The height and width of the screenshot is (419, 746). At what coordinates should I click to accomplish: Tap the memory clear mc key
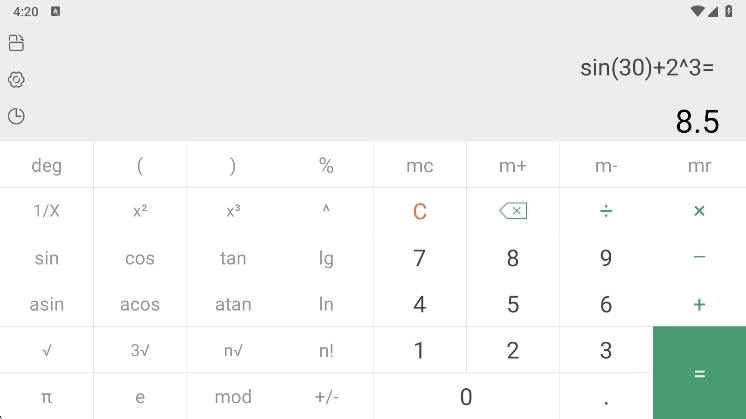[x=420, y=165]
